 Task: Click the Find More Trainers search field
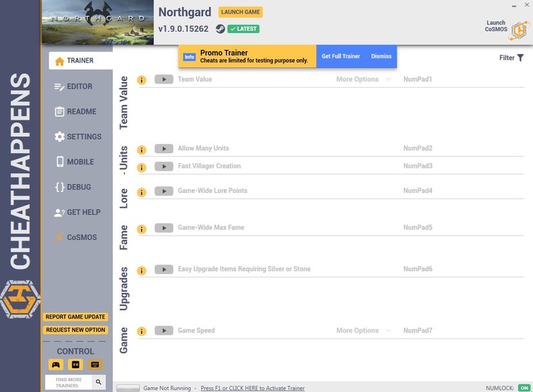point(69,382)
